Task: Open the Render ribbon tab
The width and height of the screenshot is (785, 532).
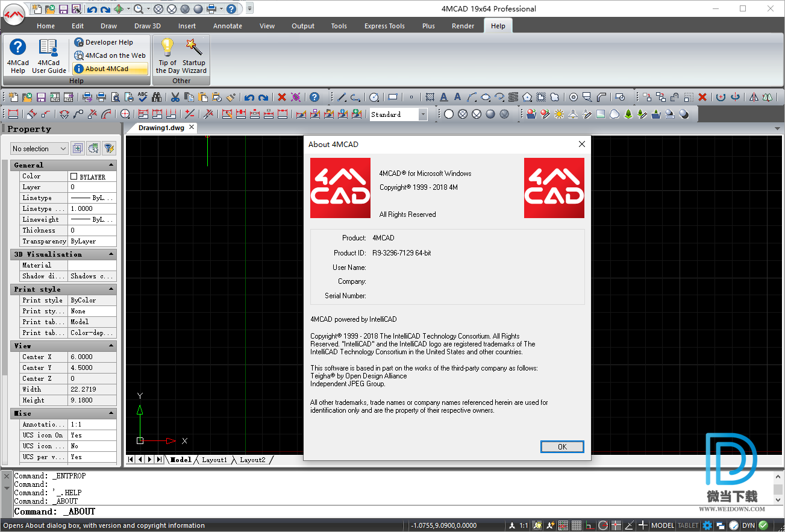Action: [x=463, y=26]
